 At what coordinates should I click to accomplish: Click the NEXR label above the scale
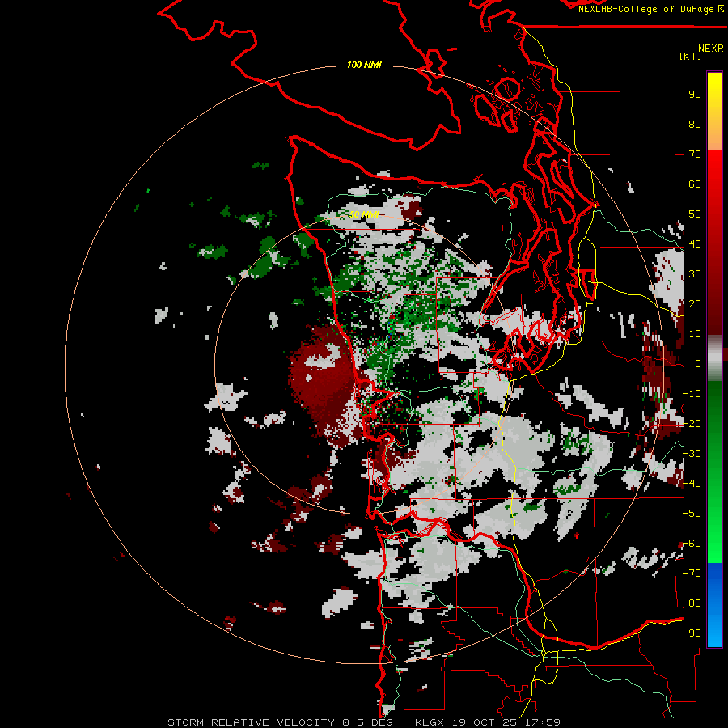coord(711,49)
